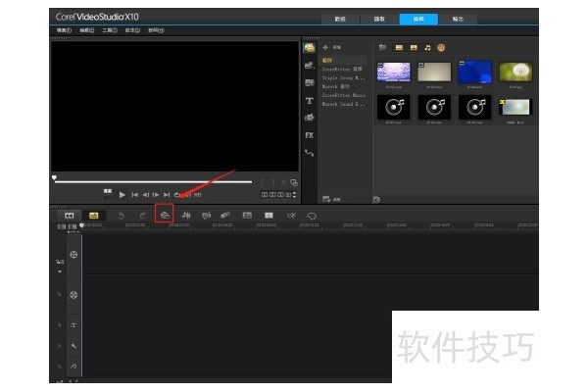Switch to Storyboard View
This screenshot has width=588, height=392.
[70, 216]
